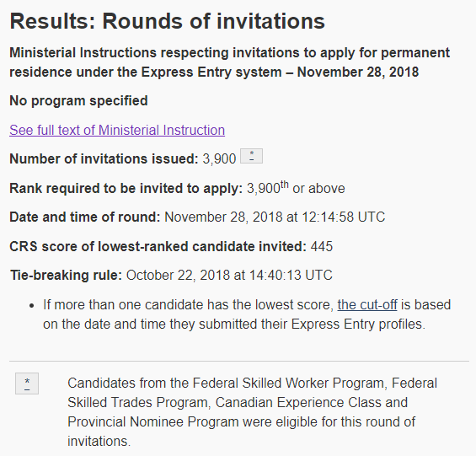Follow the cut-off underlined link
476x456 pixels.
(x=367, y=305)
